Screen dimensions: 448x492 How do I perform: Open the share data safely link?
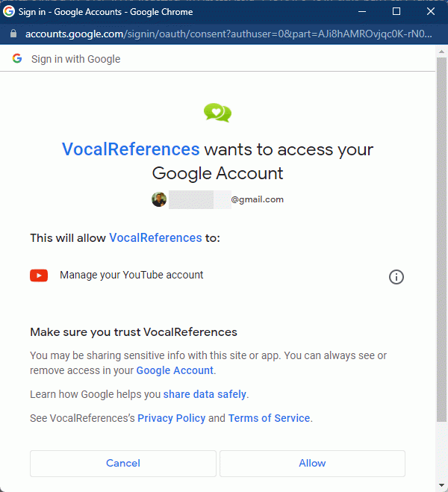[205, 394]
